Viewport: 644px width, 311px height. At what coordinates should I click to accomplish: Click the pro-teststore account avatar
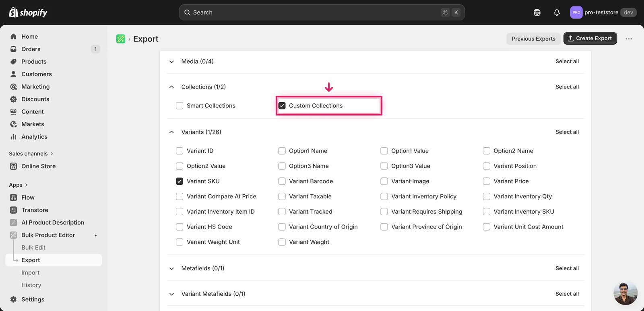[576, 12]
